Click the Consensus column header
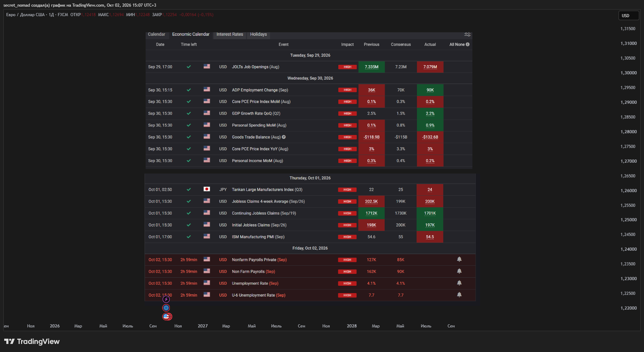The height and width of the screenshot is (352, 644). click(x=401, y=45)
